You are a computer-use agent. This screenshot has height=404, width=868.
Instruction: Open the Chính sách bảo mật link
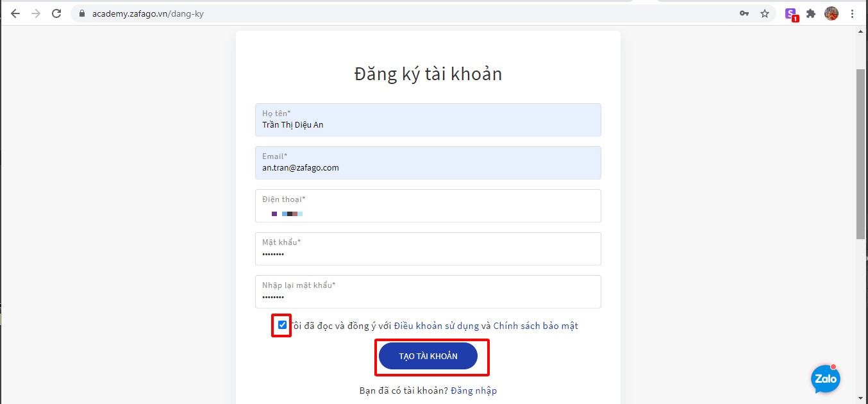[536, 326]
